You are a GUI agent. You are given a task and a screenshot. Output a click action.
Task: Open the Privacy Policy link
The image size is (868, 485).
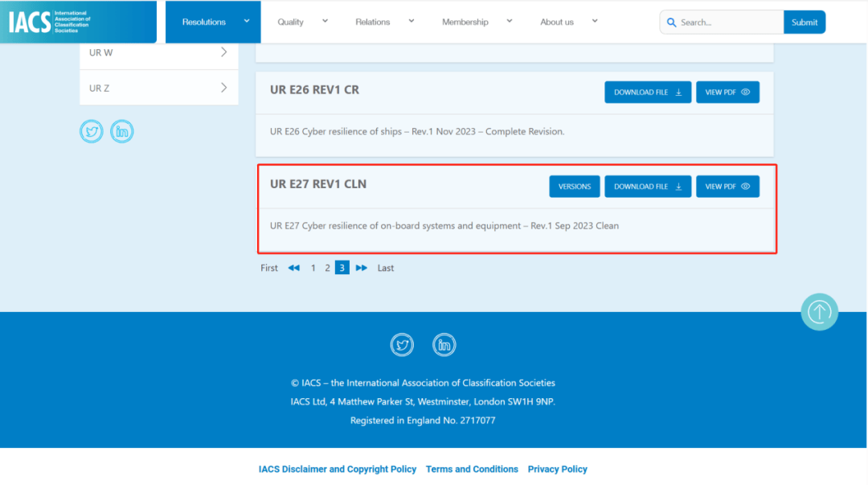point(557,469)
